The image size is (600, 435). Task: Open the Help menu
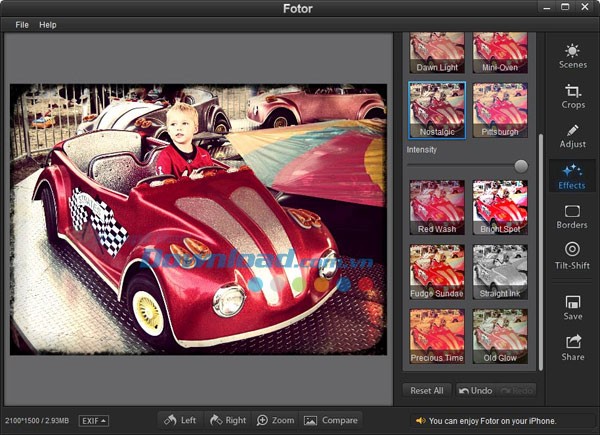pyautogui.click(x=48, y=25)
